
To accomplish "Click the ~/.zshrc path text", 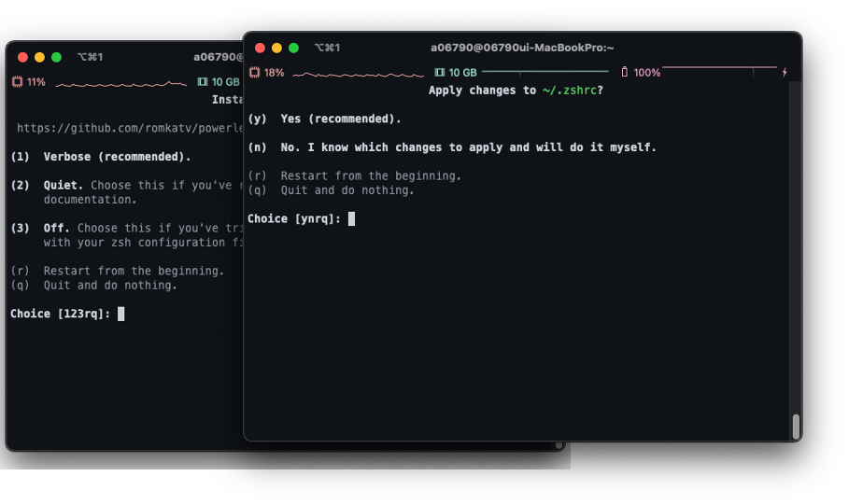I will pyautogui.click(x=570, y=91).
